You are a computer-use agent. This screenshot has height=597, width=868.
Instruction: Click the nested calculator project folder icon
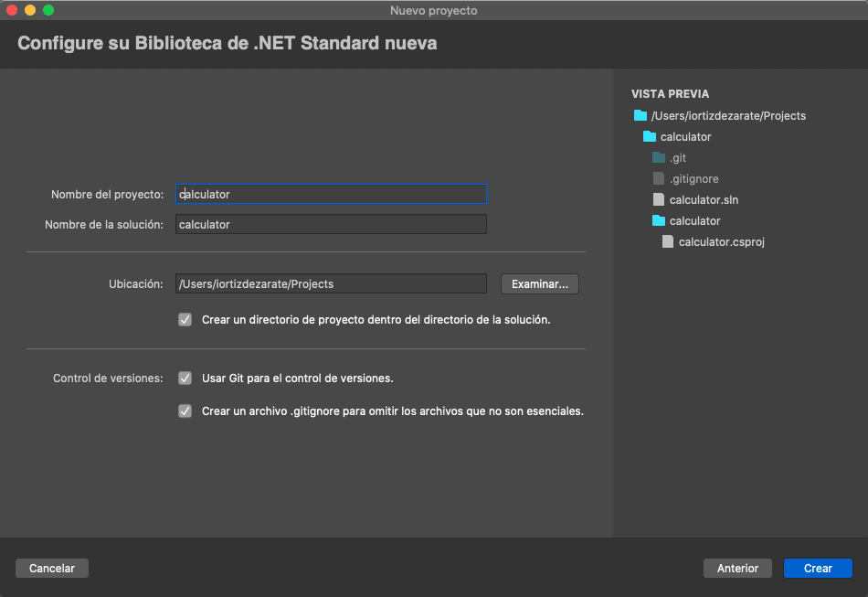[x=659, y=220]
